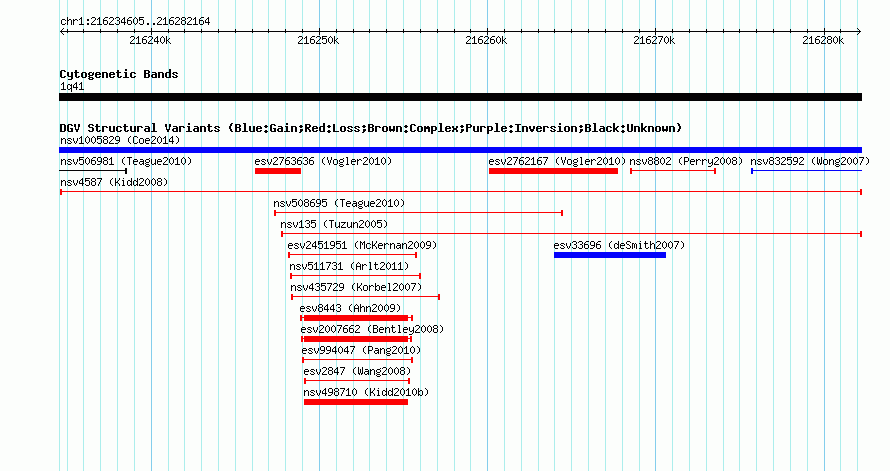Select the blue esv33696 gain bar
The image size is (890, 471).
click(x=610, y=255)
